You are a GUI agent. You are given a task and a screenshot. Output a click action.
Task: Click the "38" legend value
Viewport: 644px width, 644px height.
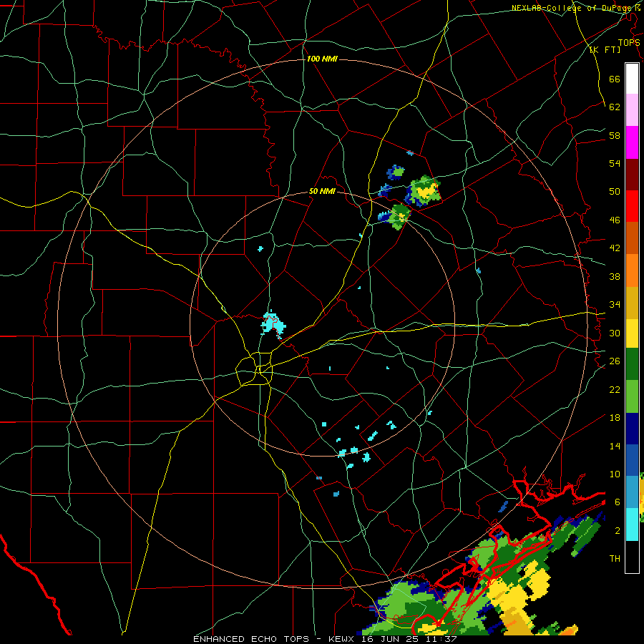tap(615, 276)
